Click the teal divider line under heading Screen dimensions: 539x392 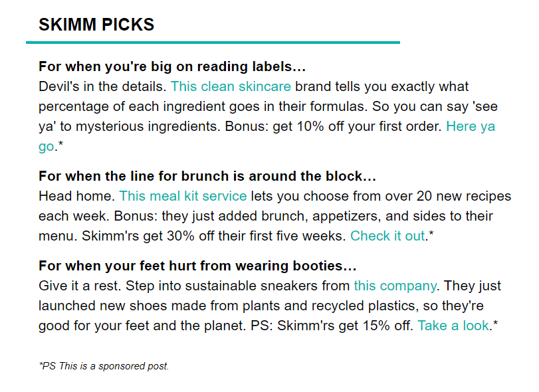213,43
